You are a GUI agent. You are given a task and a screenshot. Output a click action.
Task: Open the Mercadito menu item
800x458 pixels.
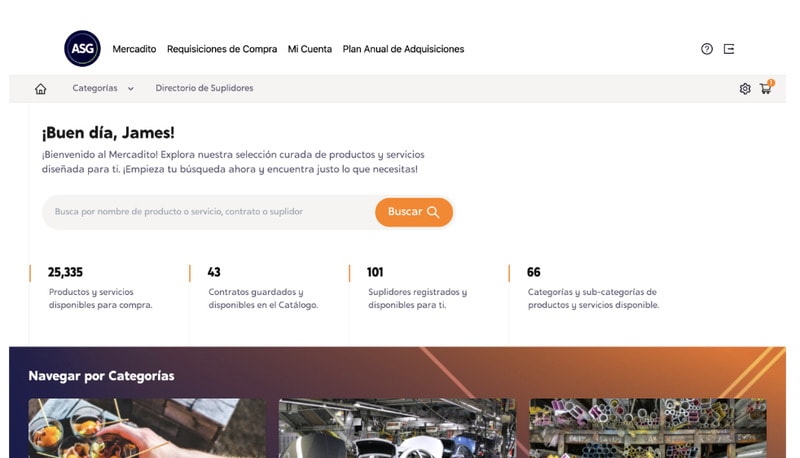(x=134, y=49)
